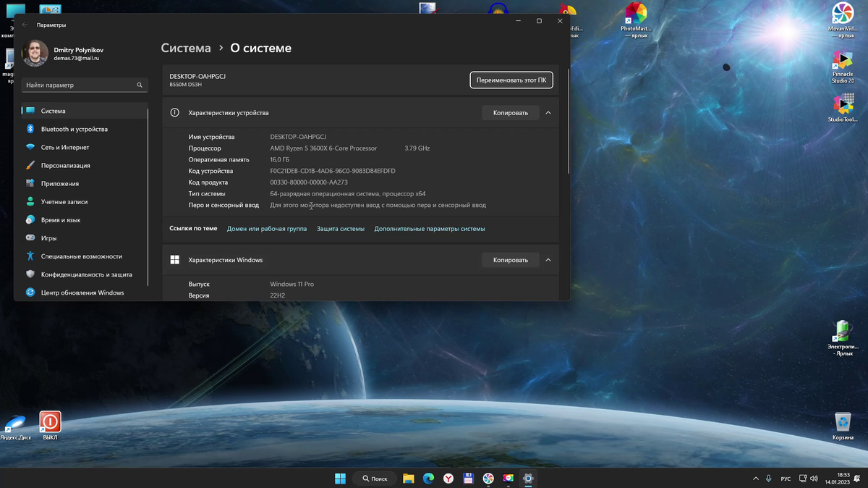This screenshot has width=868, height=488.
Task: Click Переименовать этот ПК button
Action: click(511, 80)
